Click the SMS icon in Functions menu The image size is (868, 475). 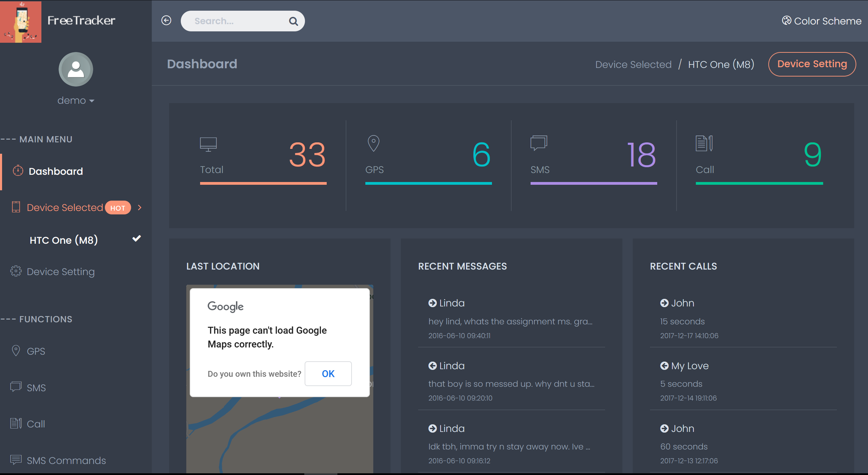(x=16, y=387)
